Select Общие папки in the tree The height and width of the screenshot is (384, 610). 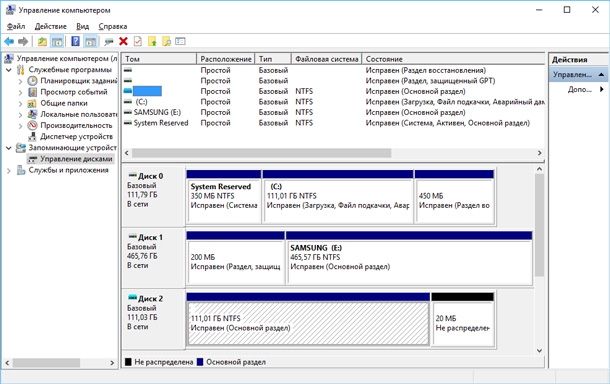[x=64, y=103]
